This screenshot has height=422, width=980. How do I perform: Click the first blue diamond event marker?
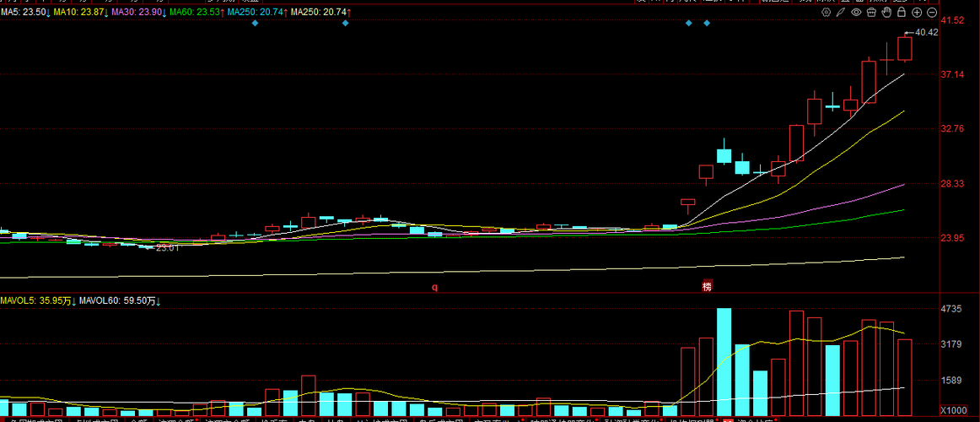pyautogui.click(x=255, y=23)
